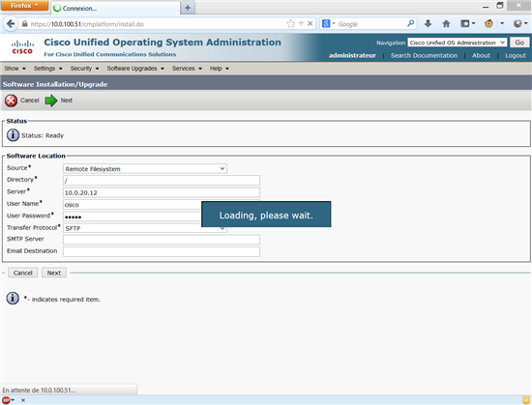The width and height of the screenshot is (532, 405).
Task: Click the Logout link
Action: [516, 55]
